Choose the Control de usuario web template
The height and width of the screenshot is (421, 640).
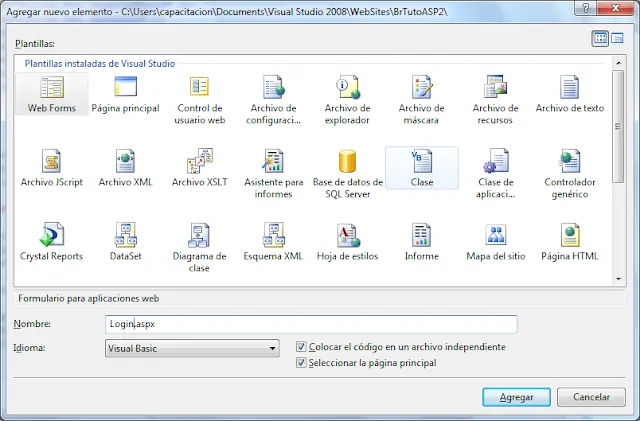(200, 100)
